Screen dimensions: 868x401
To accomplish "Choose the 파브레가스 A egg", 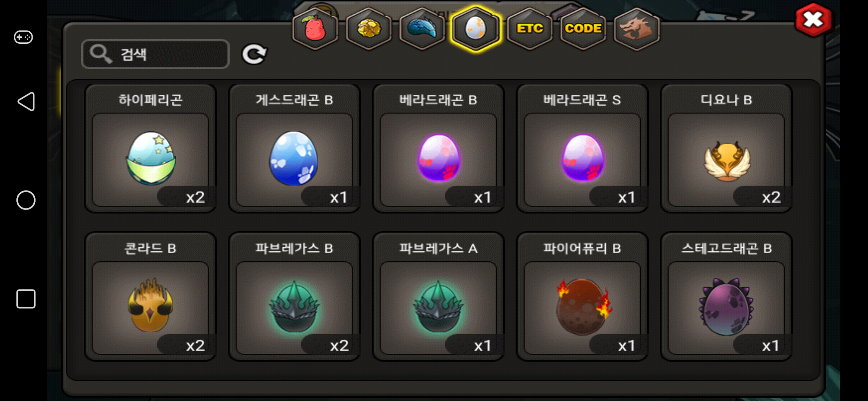I will point(438,297).
